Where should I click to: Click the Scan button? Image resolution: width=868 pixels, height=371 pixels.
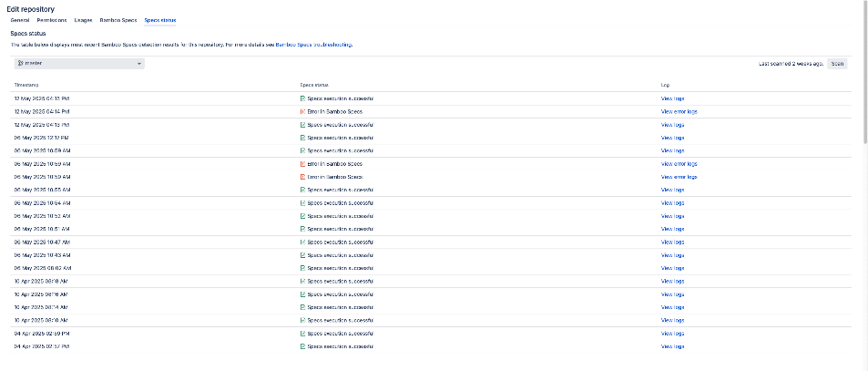coord(837,64)
